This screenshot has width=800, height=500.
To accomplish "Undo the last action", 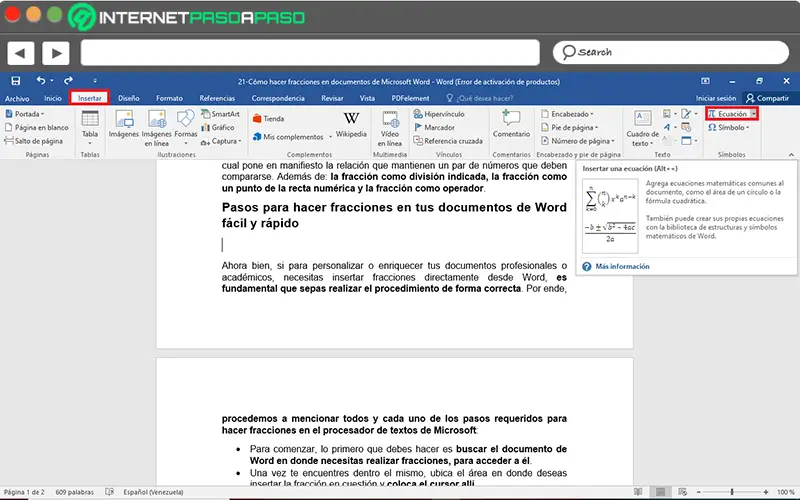I will click(41, 81).
